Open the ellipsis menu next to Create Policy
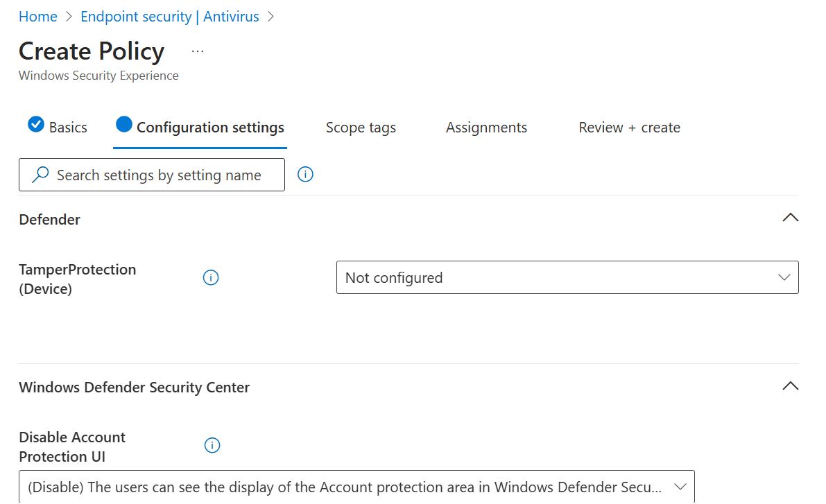 click(198, 51)
